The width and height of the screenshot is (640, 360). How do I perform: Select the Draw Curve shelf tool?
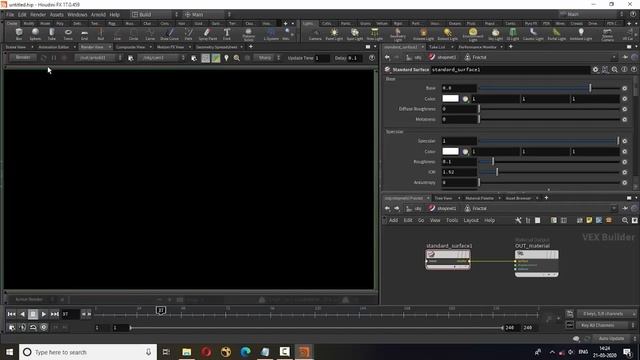[169, 34]
